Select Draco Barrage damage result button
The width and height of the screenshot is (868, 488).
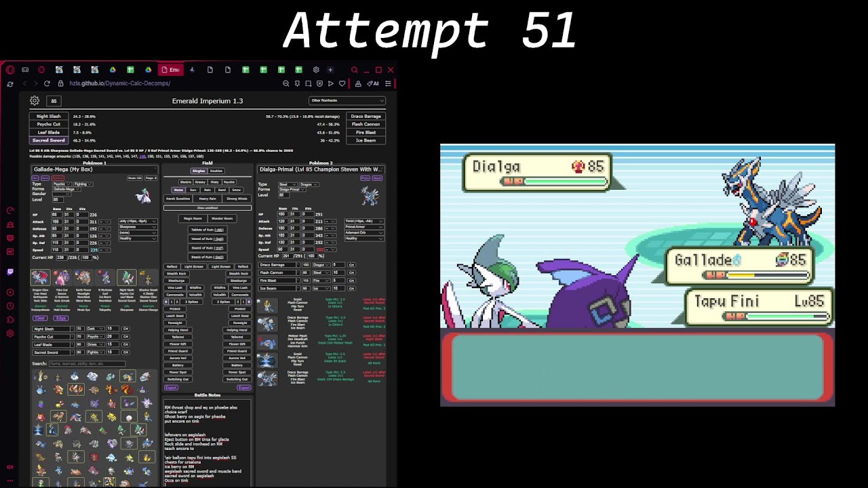pos(366,117)
